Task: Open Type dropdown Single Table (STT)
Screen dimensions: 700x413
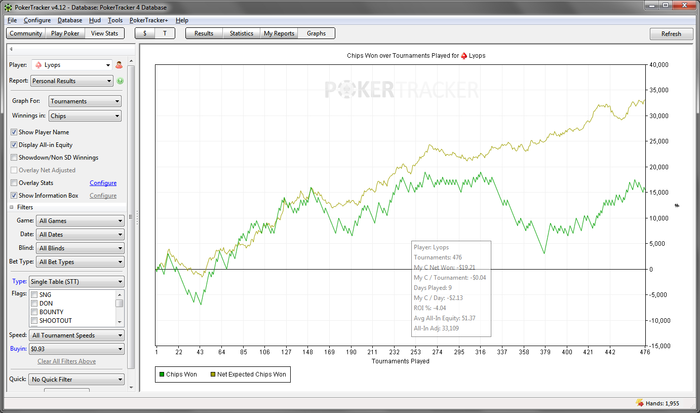Action: tap(76, 282)
